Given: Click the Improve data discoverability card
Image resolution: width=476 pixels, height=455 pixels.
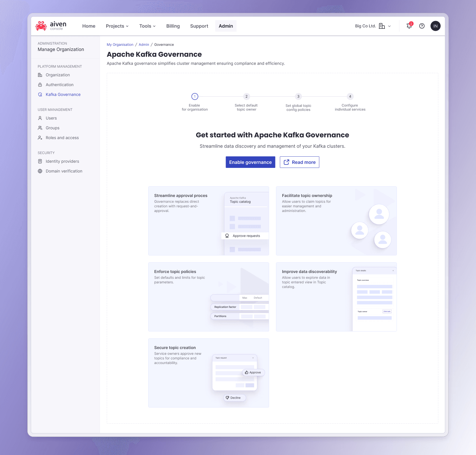Looking at the screenshot, I should [336, 297].
